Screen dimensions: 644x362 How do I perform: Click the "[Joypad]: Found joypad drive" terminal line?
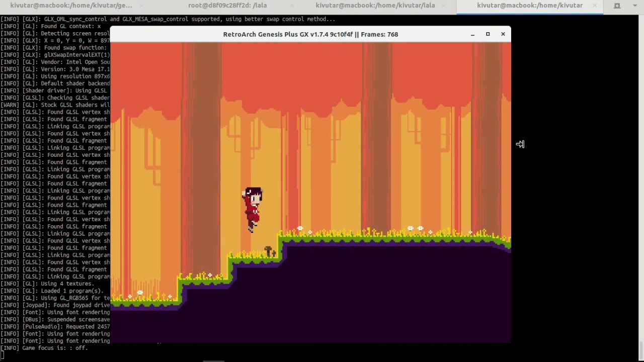tap(55, 305)
